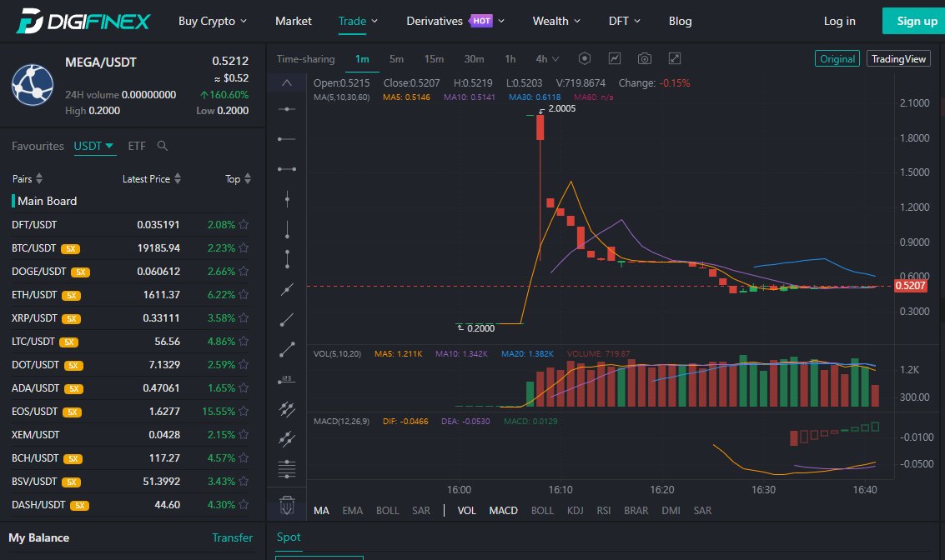Screen dimensions: 945x560
Task: Favourite the XRP/USDT pair star
Action: (244, 318)
